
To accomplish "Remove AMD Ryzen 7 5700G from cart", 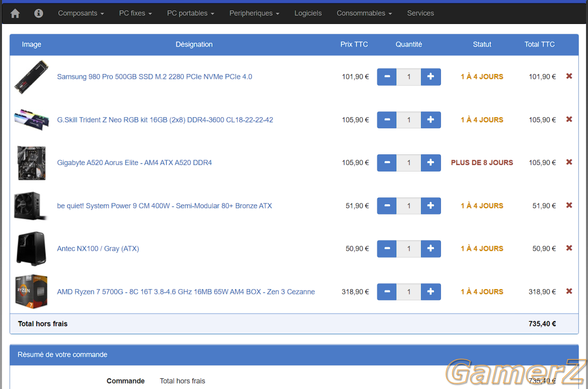I will (569, 292).
